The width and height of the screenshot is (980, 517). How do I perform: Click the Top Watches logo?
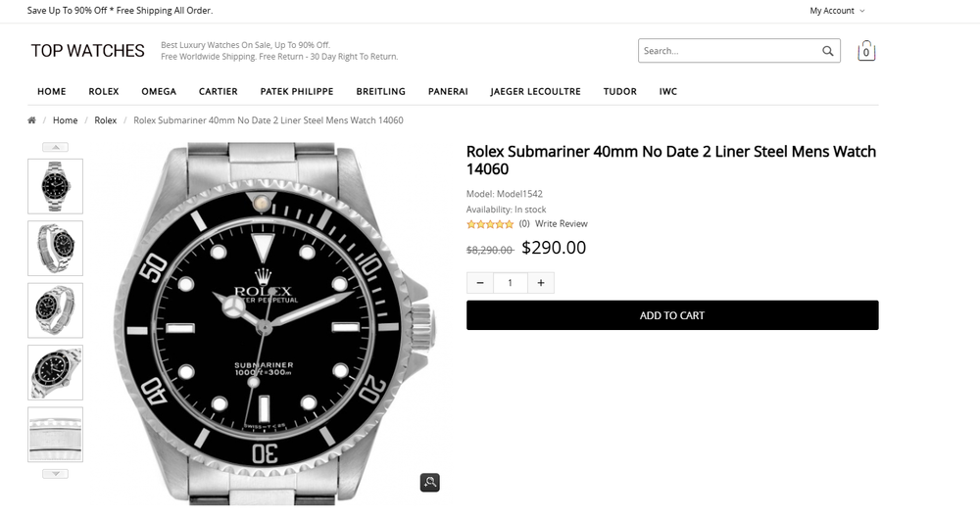[88, 51]
